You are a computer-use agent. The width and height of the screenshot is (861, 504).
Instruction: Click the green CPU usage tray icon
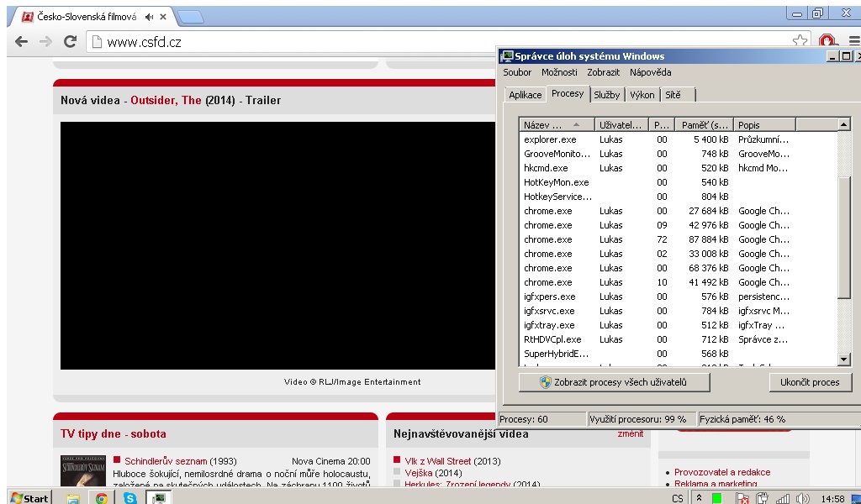click(716, 498)
